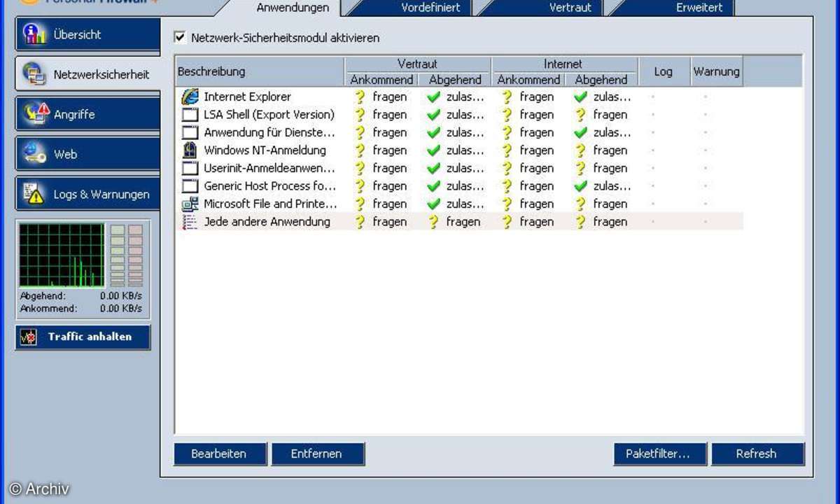The height and width of the screenshot is (504, 840).
Task: Open the Erweitert tab
Action: click(x=699, y=8)
